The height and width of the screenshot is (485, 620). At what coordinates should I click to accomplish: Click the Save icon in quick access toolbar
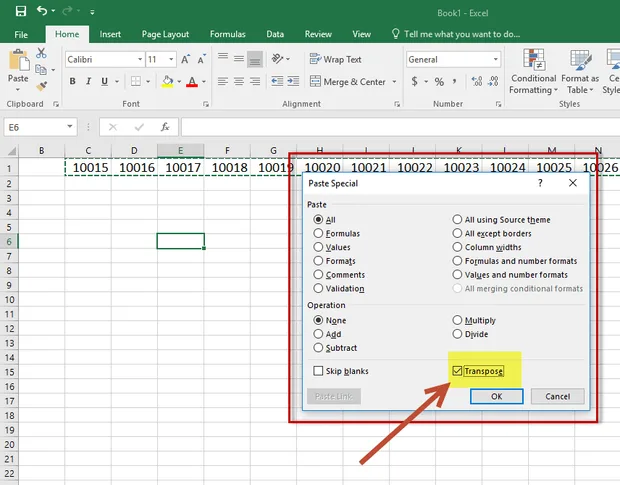[x=21, y=11]
